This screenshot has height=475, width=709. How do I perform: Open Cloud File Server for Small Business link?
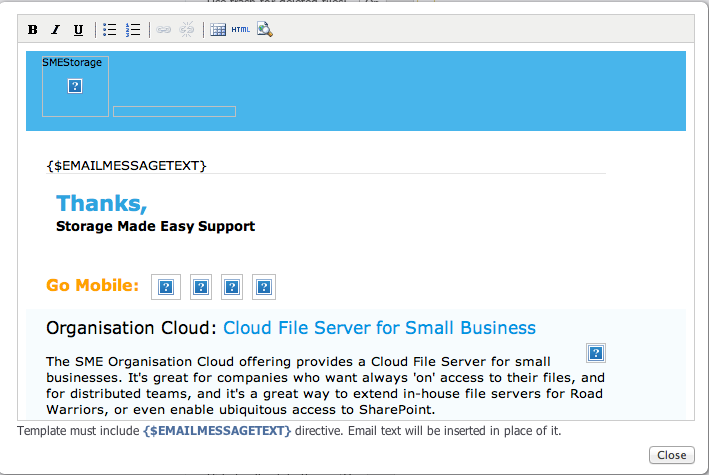click(x=379, y=328)
